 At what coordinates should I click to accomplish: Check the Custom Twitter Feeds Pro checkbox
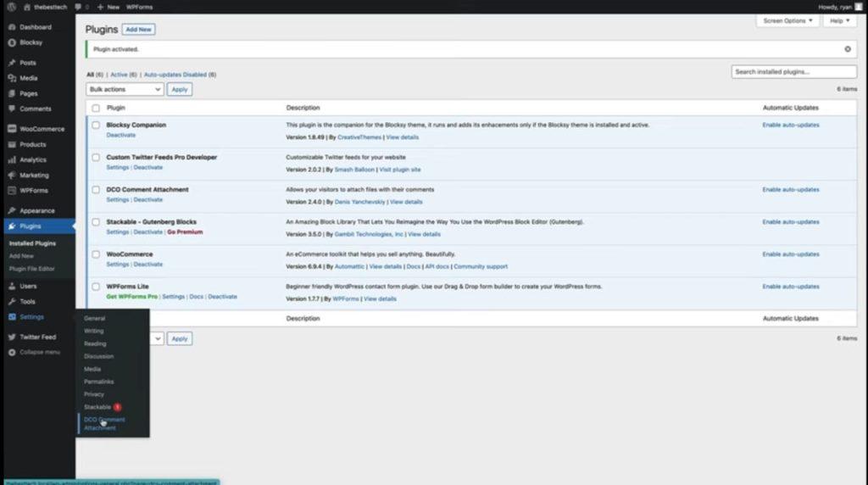coord(96,157)
